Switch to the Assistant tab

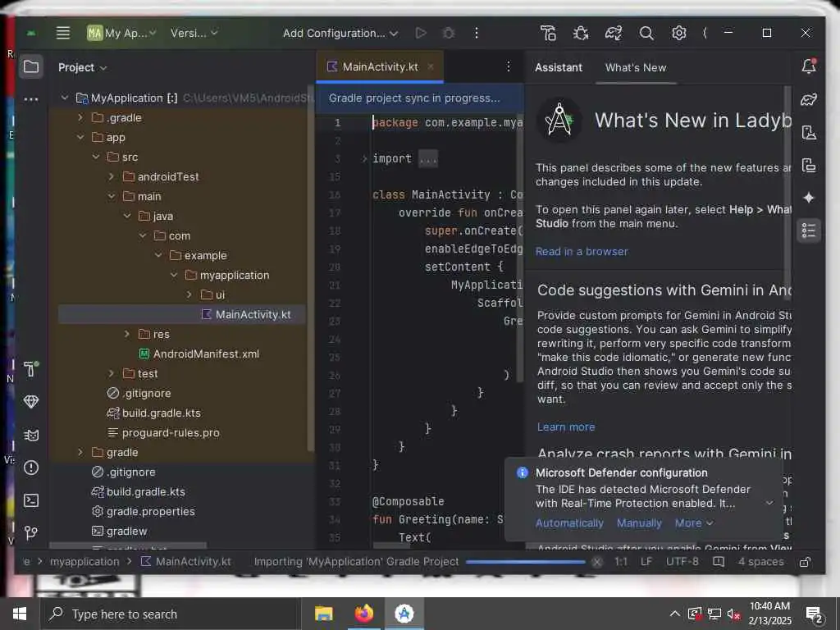coord(558,67)
